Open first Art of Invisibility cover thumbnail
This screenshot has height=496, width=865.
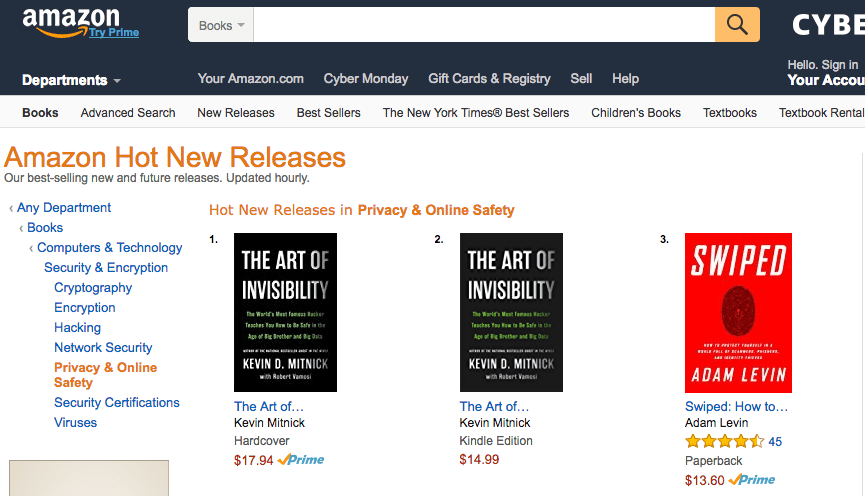[x=285, y=312]
